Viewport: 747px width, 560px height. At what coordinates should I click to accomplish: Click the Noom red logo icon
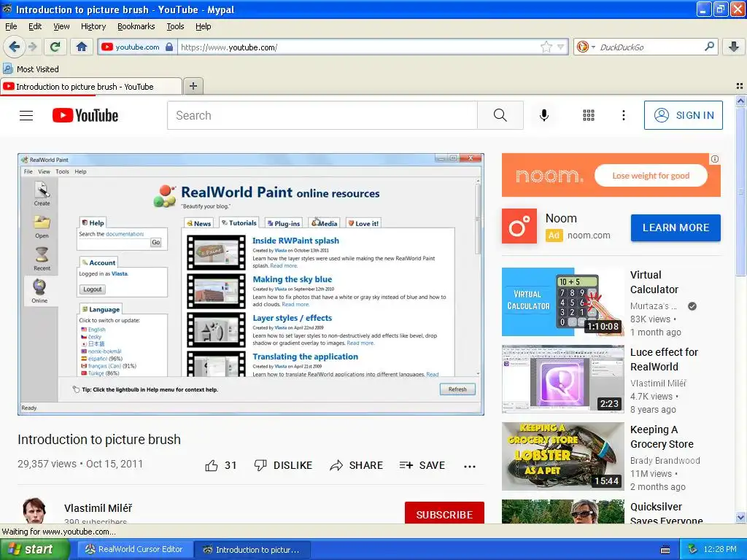(519, 226)
